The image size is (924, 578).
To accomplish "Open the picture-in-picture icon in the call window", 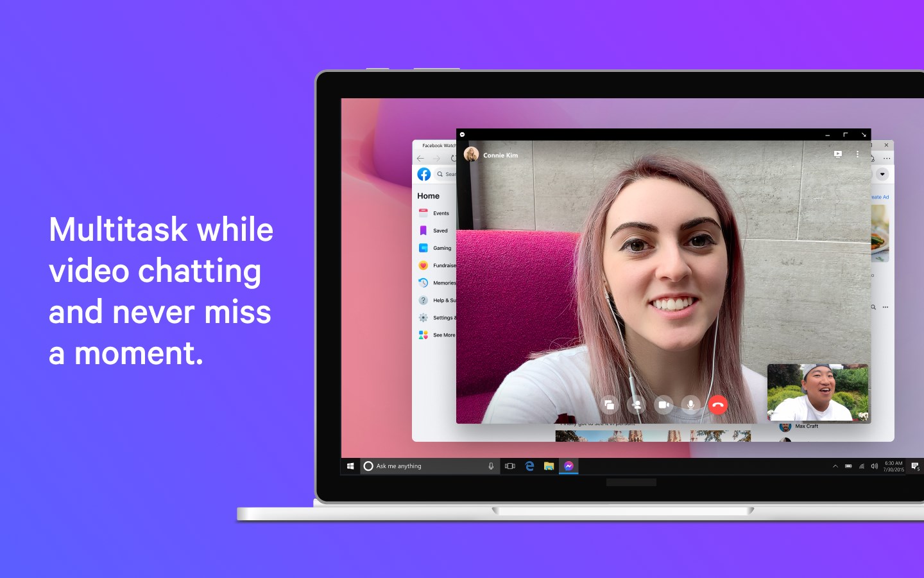I will click(837, 154).
